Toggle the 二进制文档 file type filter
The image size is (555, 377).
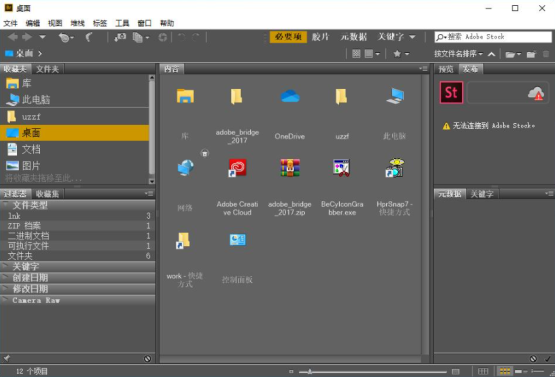pos(77,236)
